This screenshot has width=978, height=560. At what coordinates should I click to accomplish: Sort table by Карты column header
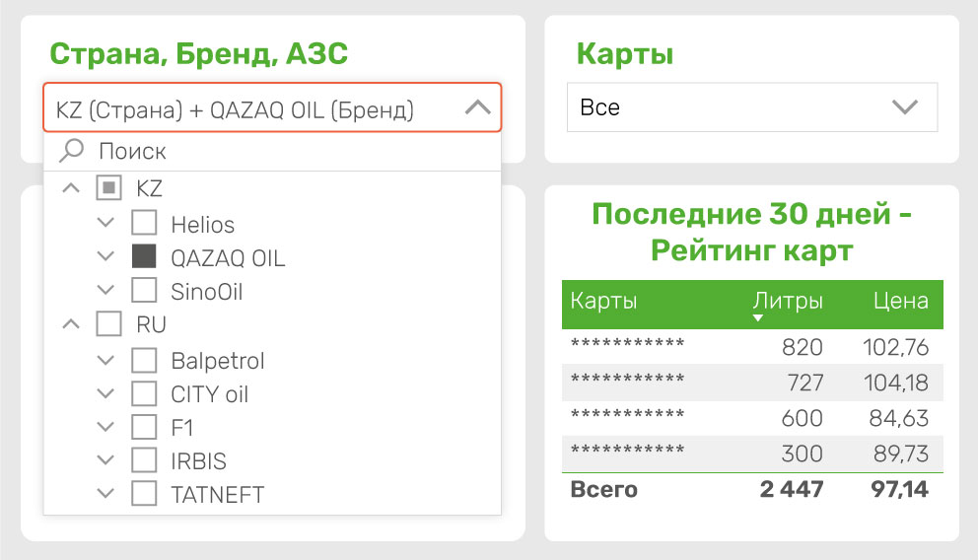tap(603, 302)
